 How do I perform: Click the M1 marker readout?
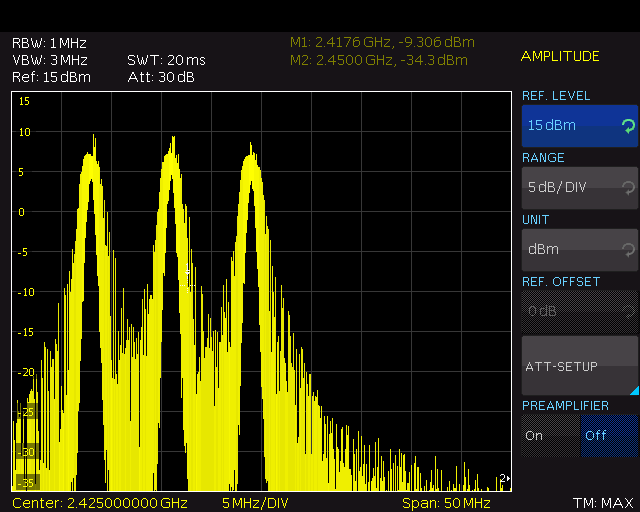[x=382, y=42]
